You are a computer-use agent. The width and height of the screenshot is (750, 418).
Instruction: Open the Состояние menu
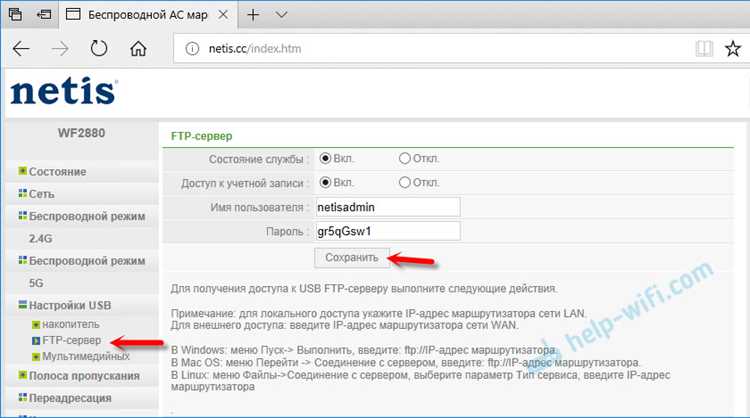point(57,172)
